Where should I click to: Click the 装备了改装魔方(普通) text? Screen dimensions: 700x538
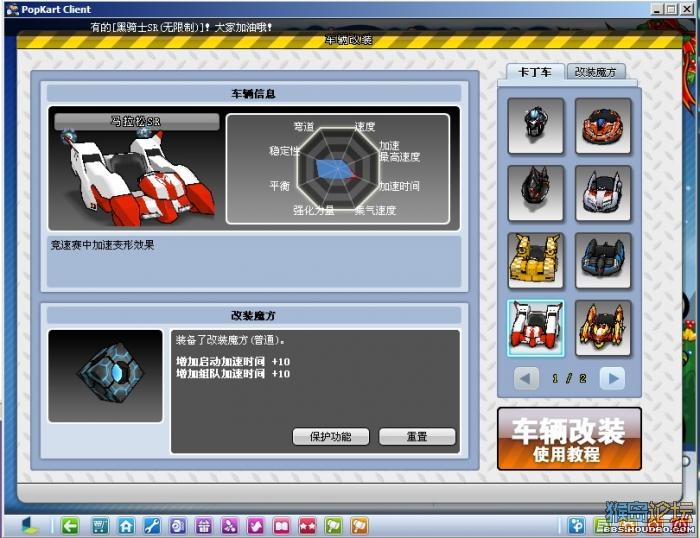tap(230, 340)
